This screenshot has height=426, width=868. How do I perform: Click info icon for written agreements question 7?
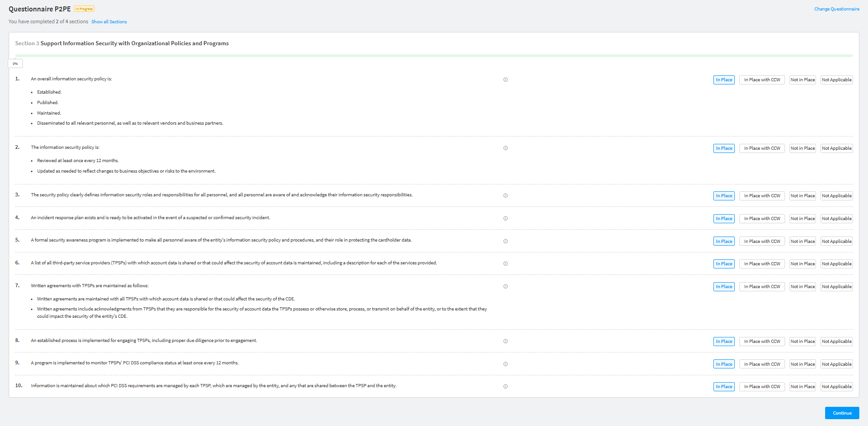coord(505,287)
